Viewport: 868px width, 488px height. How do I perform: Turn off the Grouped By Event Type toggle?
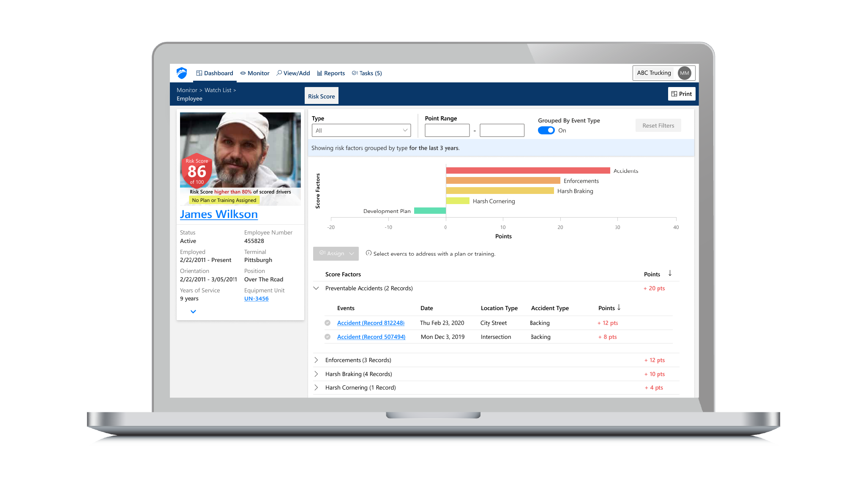point(546,130)
